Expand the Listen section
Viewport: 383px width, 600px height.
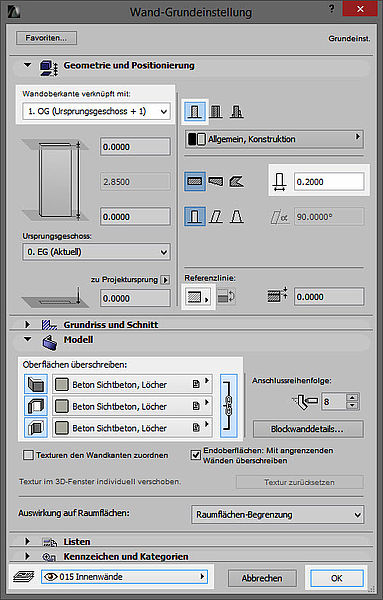click(x=27, y=541)
